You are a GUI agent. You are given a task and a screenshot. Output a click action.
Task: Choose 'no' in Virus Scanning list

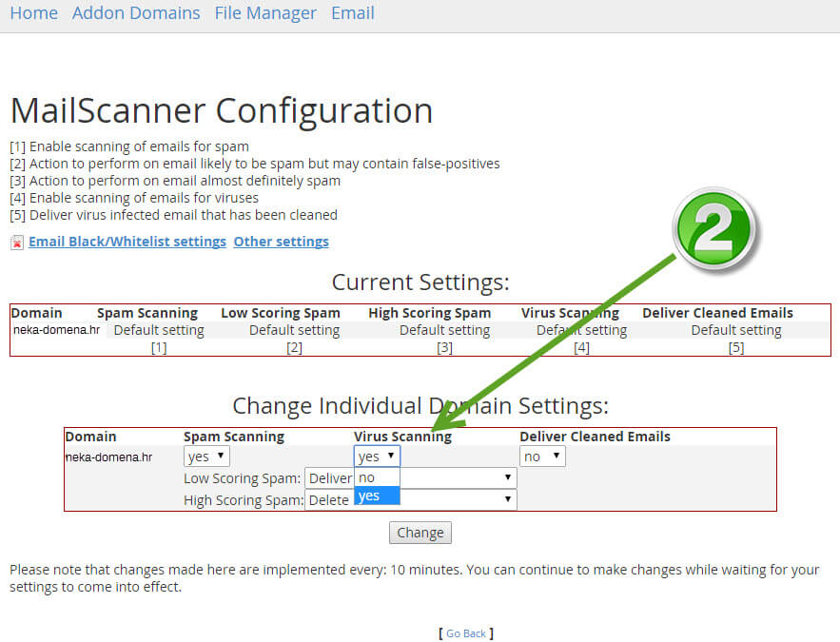click(377, 477)
